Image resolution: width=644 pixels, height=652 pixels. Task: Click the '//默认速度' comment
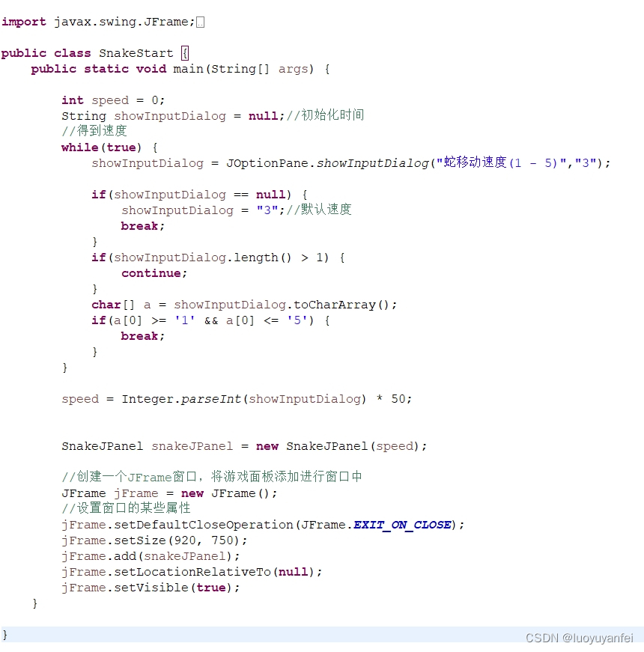pyautogui.click(x=319, y=210)
